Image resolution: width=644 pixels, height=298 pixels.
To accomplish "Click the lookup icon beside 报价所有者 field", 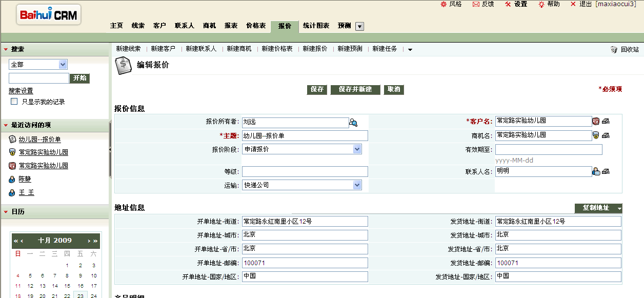I will (353, 123).
